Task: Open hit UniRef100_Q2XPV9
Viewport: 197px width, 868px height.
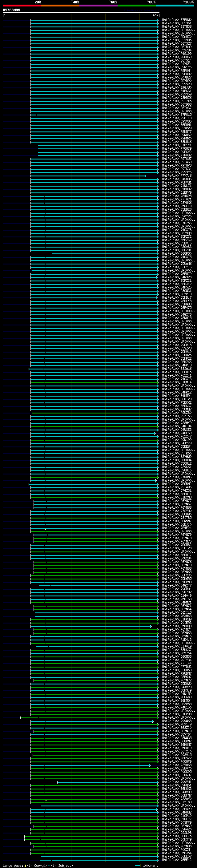Action: pyautogui.click(x=177, y=128)
